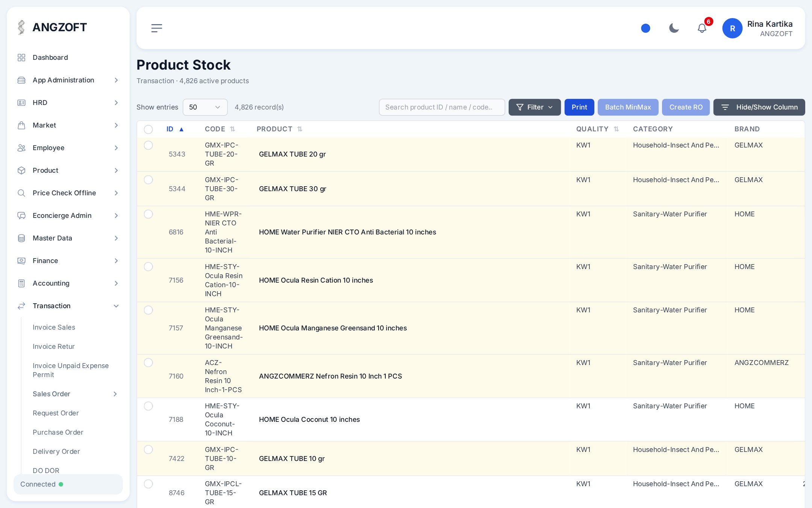Click the Transaction arrows icon

pos(21,306)
